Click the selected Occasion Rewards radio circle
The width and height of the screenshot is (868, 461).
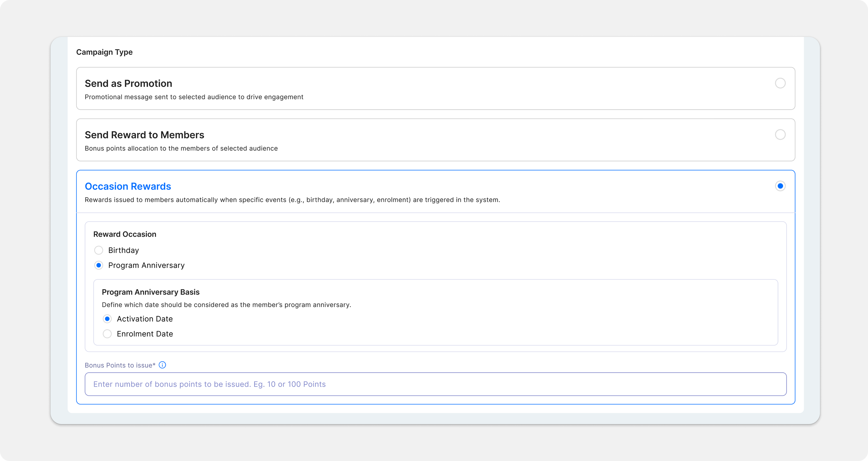[780, 186]
